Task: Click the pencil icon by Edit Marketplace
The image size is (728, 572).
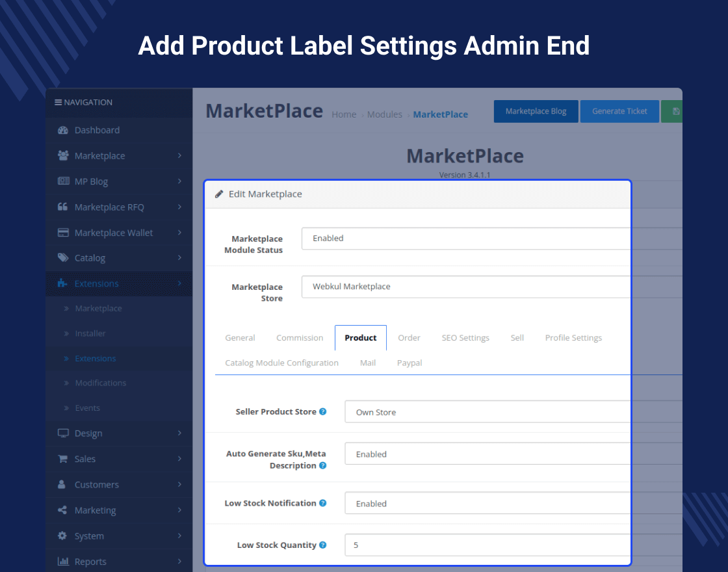Action: click(219, 194)
